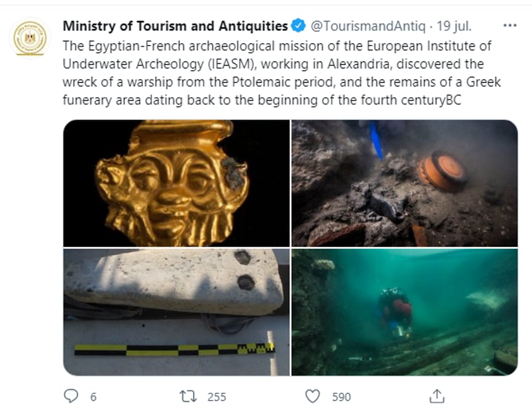Select the Ministry of Tourism account name
Screen dimensions: 532x416
coord(173,26)
